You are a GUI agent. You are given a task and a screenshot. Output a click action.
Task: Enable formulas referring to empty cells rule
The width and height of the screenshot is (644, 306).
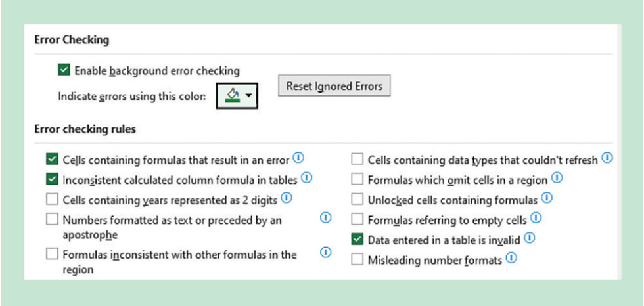[x=357, y=219]
